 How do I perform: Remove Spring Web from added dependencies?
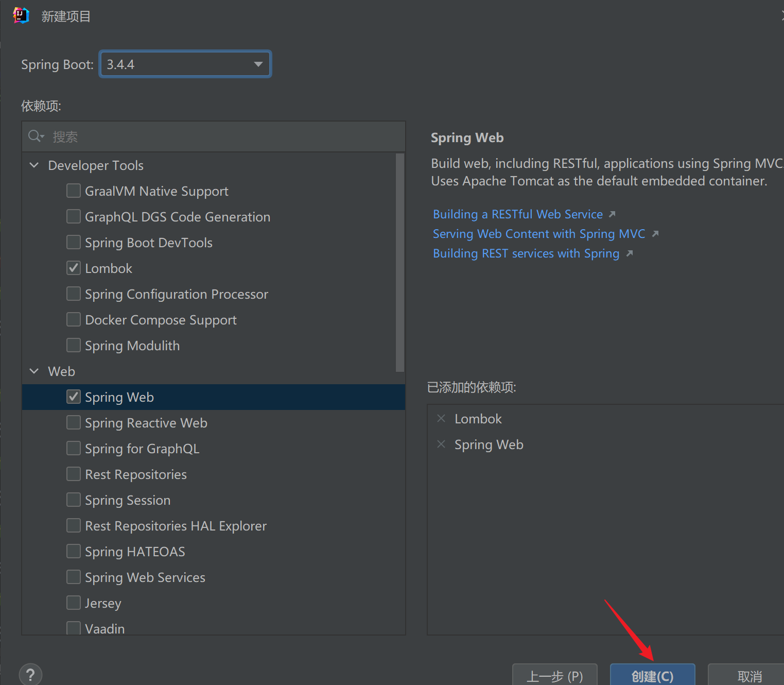click(441, 444)
